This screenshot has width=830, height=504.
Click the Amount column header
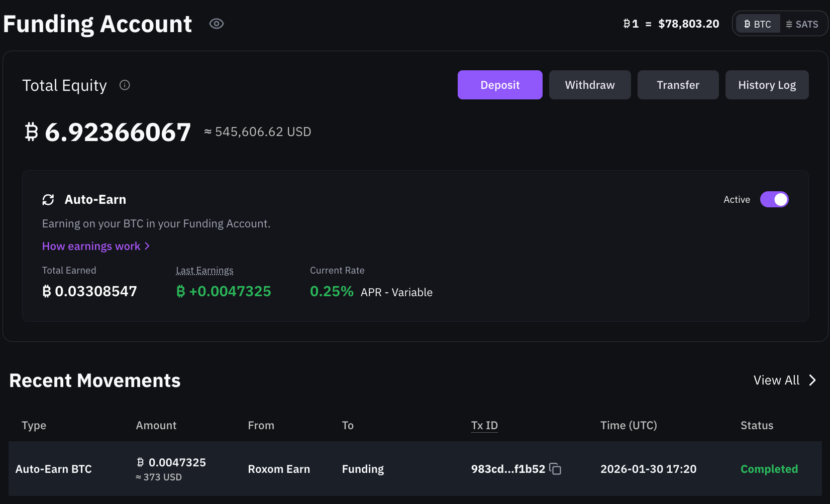tap(156, 425)
